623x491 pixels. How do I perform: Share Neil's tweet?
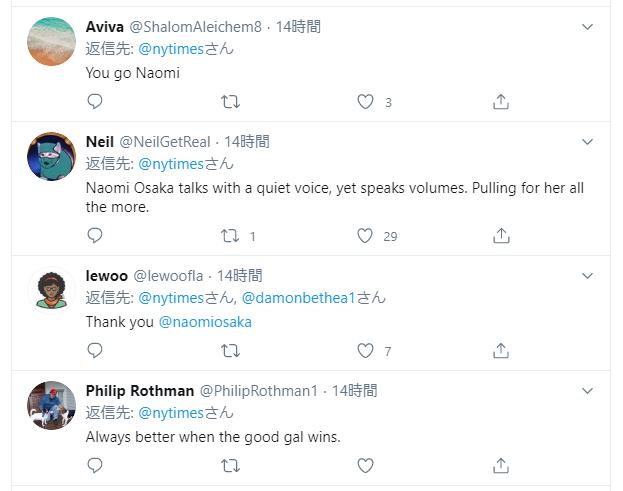pyautogui.click(x=501, y=236)
